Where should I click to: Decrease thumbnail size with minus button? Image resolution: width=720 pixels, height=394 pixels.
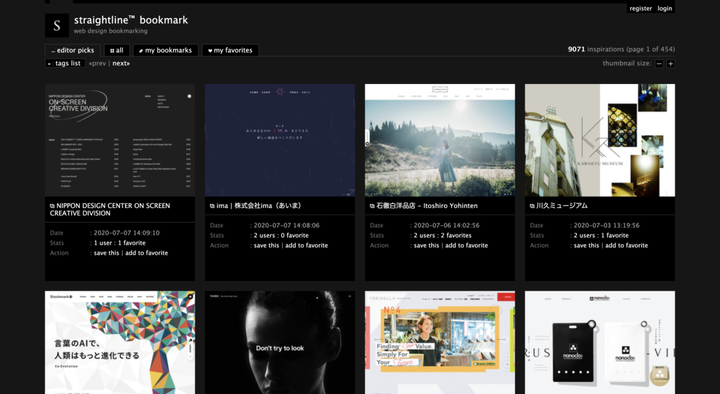click(x=659, y=64)
